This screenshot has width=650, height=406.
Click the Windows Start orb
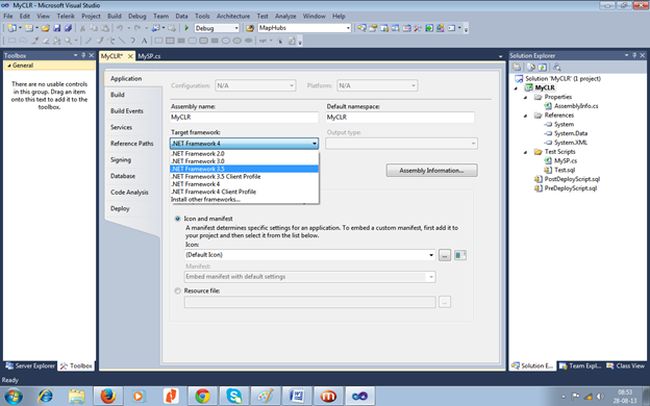[13, 396]
